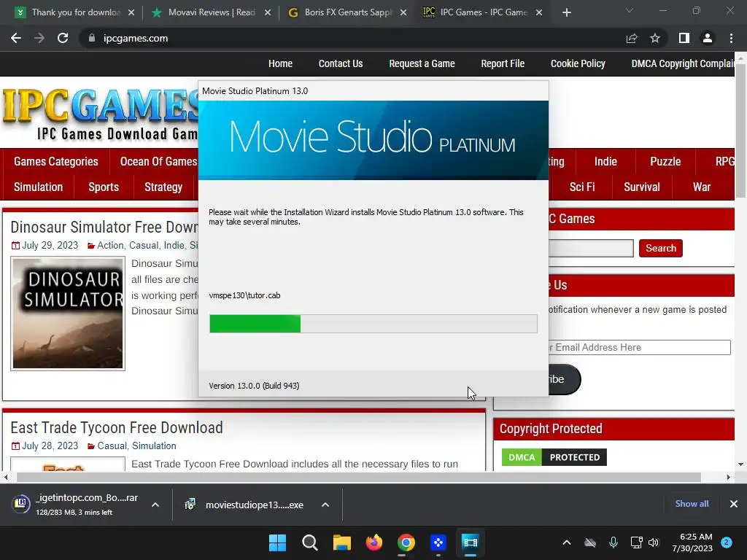747x560 pixels.
Task: Click the Email Address Here field
Action: (x=639, y=347)
